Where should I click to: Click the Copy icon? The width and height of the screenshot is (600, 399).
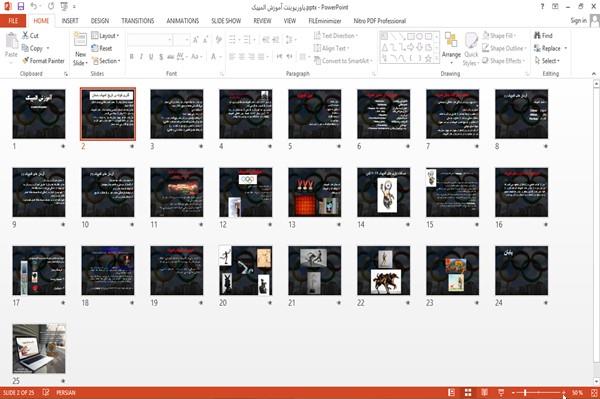pos(25,48)
